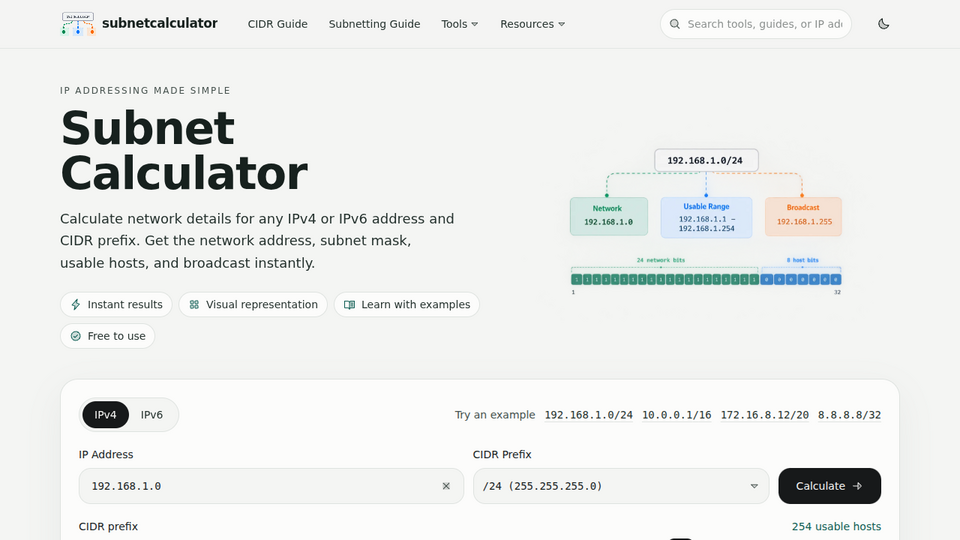Open the CIDR Prefix /24 dropdown
The height and width of the screenshot is (540, 960).
click(621, 486)
